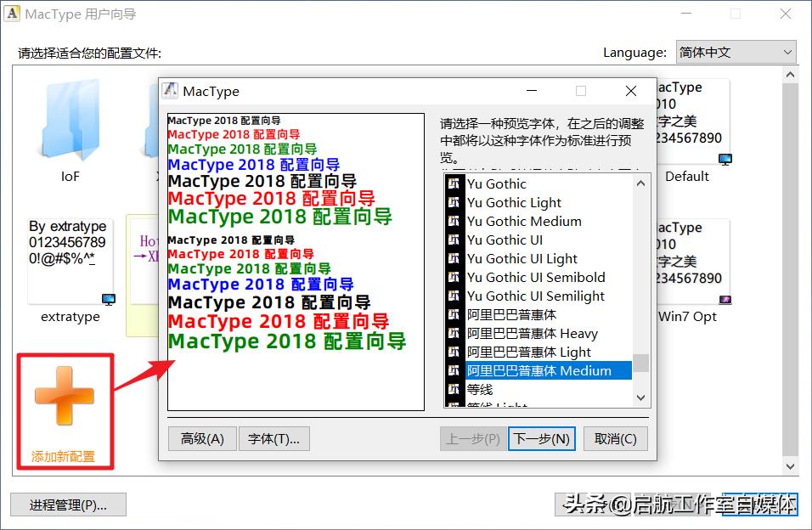Open the 字体(T) font dialog
Image resolution: width=812 pixels, height=530 pixels.
coord(276,438)
